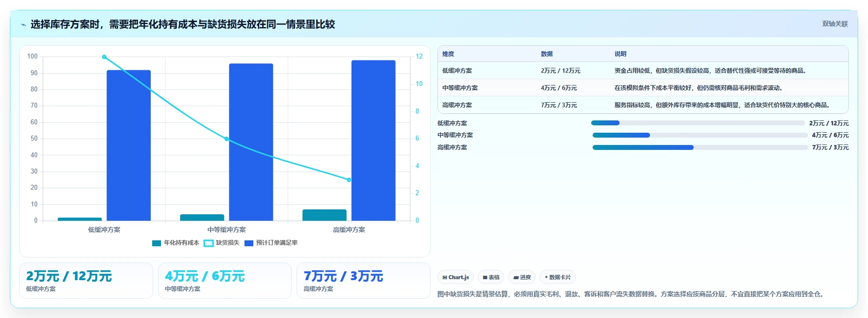Click the 中等缓冲方案 progress bar
Image resolution: width=868 pixels, height=318 pixels.
click(700, 135)
